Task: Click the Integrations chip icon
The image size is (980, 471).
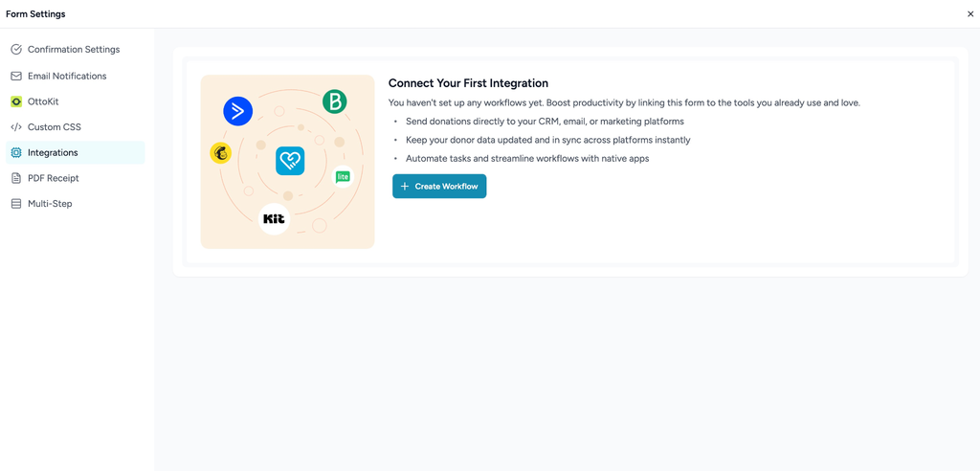Action: pyautogui.click(x=16, y=152)
